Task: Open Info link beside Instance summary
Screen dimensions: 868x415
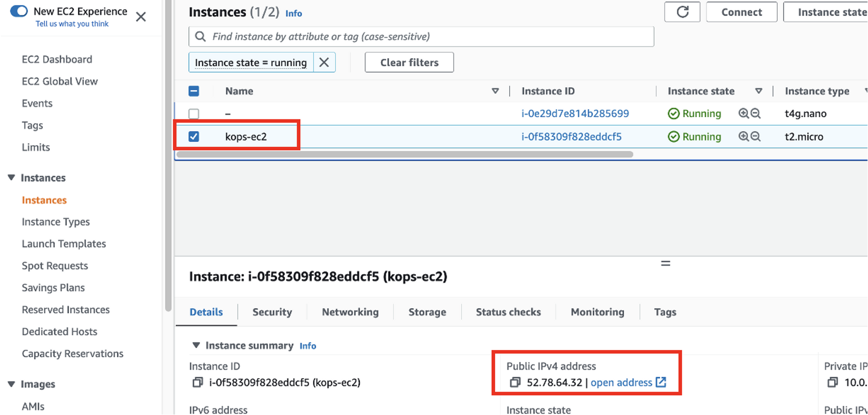Action: [308, 346]
